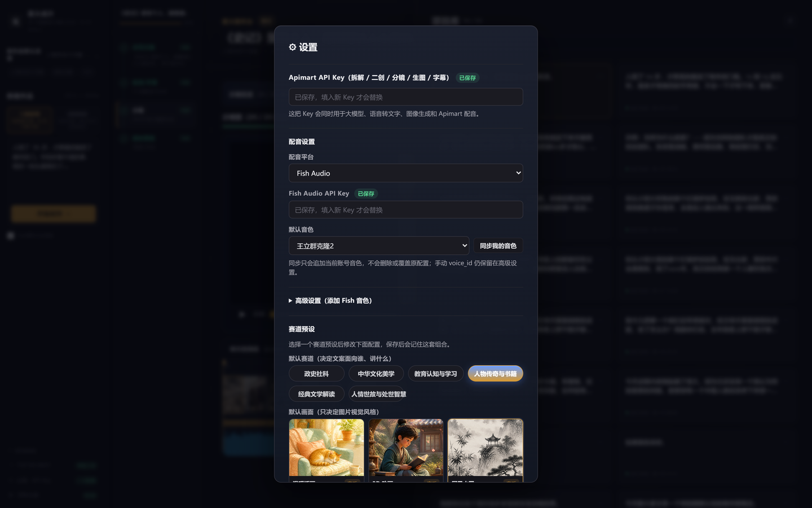This screenshot has width=812, height=508.
Task: Focus the Fish Audio API Key input field
Action: (x=405, y=210)
